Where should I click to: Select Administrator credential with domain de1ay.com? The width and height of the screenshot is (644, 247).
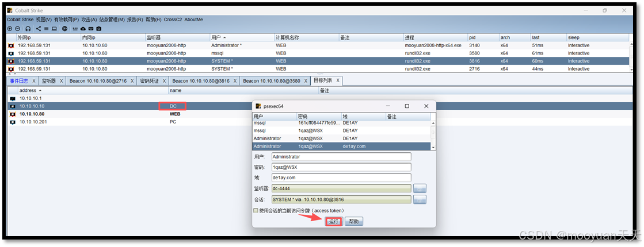tap(341, 146)
